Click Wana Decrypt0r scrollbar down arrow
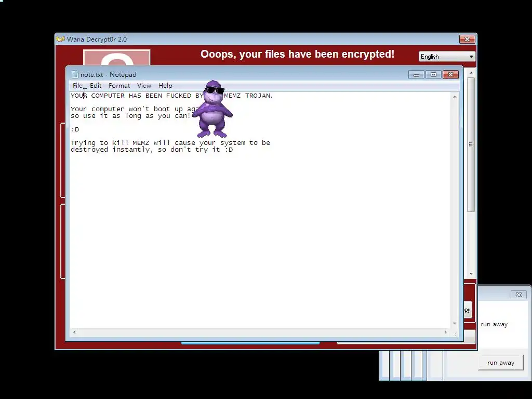 point(471,273)
